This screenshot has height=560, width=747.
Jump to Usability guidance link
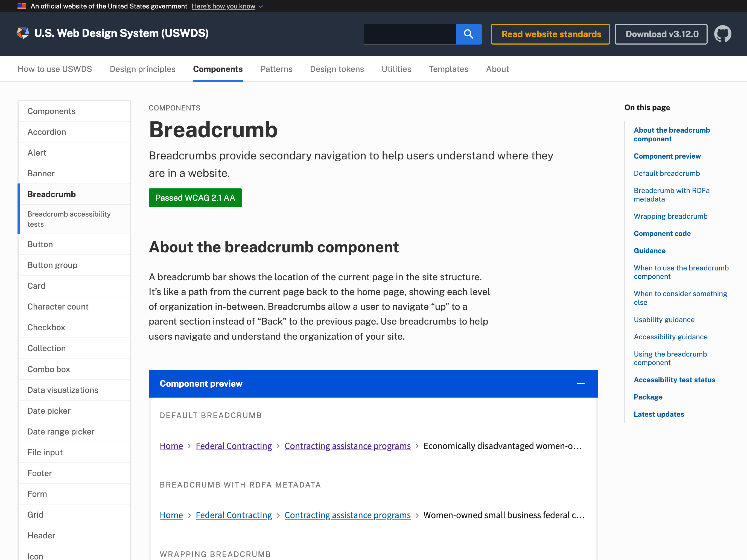point(664,320)
